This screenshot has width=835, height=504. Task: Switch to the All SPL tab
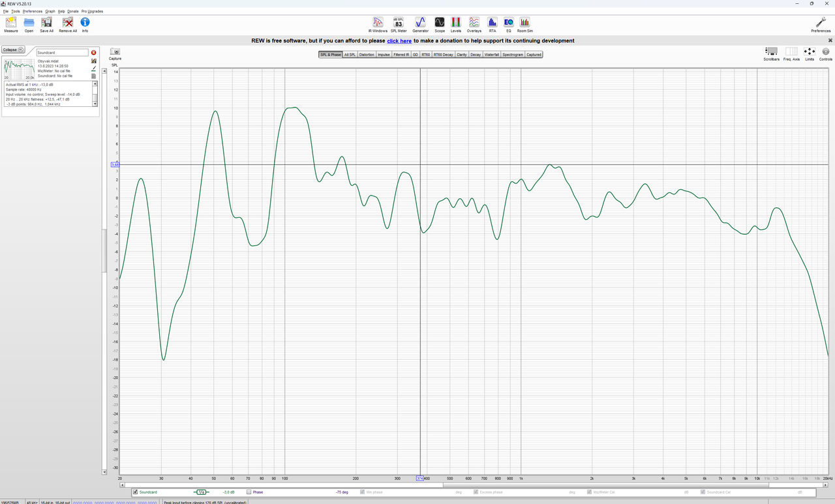pyautogui.click(x=350, y=55)
